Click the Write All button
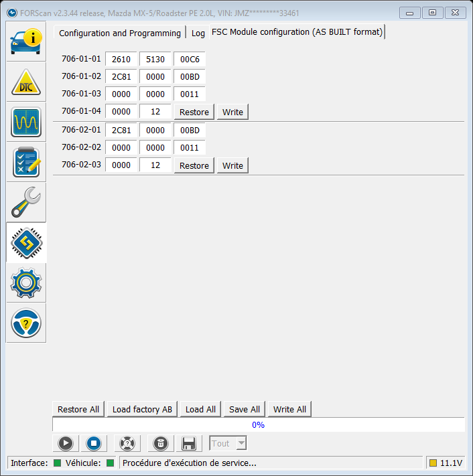The height and width of the screenshot is (476, 473). pyautogui.click(x=289, y=409)
